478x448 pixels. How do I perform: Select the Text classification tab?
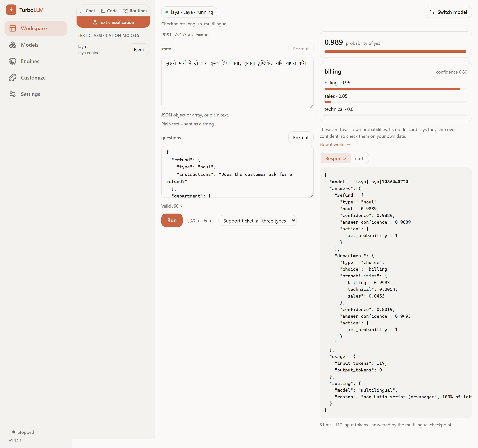click(113, 22)
